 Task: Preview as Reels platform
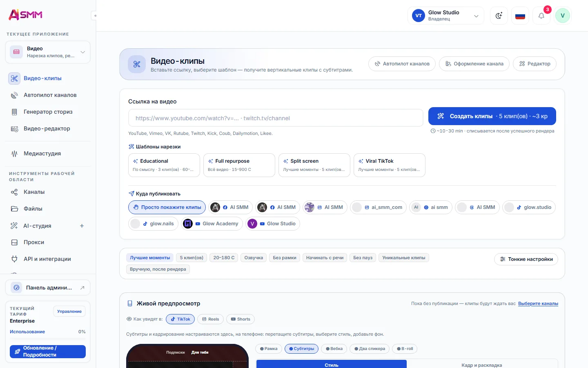(210, 319)
